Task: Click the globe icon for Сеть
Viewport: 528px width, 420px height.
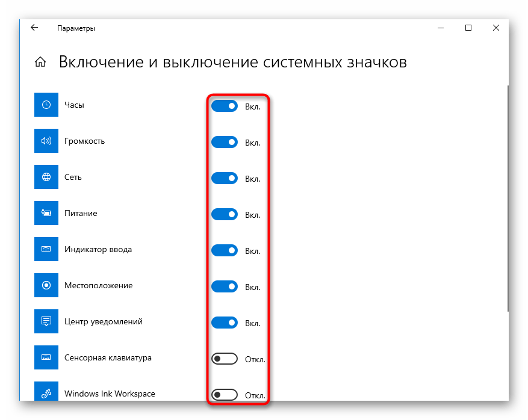Action: click(46, 177)
